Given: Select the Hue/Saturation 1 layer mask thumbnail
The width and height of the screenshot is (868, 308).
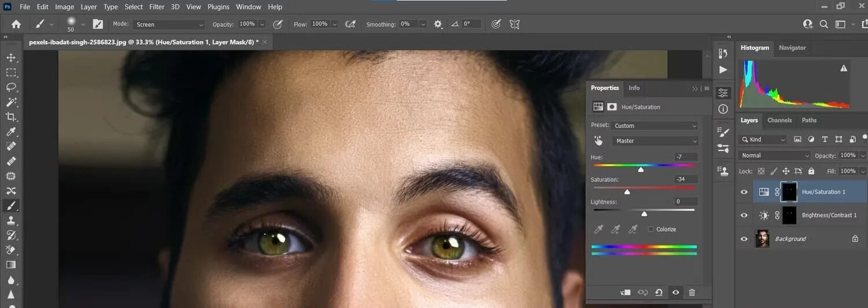Looking at the screenshot, I should (789, 192).
